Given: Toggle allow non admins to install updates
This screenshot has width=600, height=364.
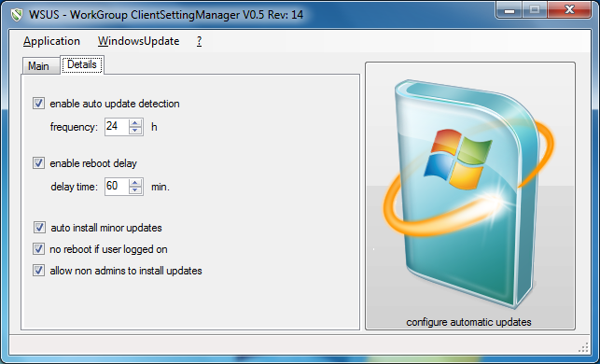Looking at the screenshot, I should click(x=38, y=271).
